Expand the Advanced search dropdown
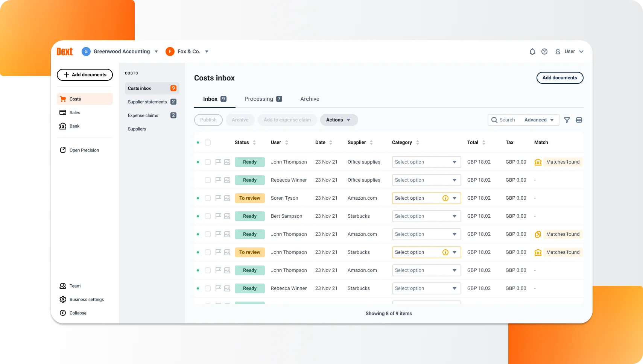Image resolution: width=643 pixels, height=364 pixels. click(539, 120)
